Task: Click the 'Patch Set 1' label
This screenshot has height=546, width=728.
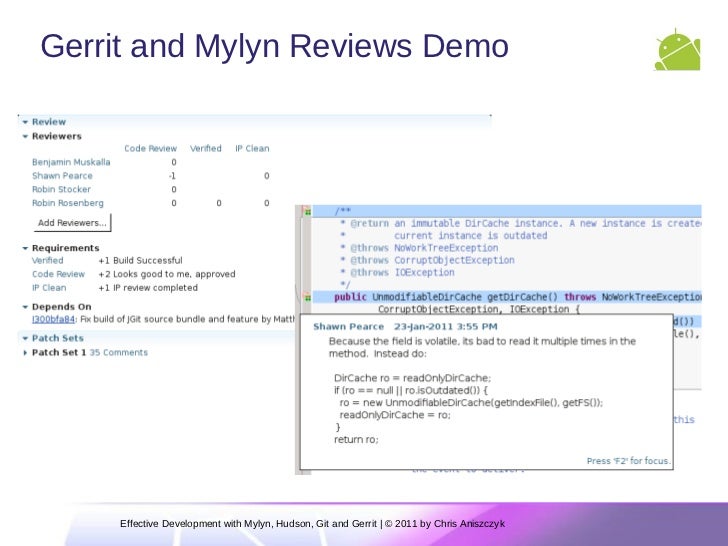Action: (59, 353)
